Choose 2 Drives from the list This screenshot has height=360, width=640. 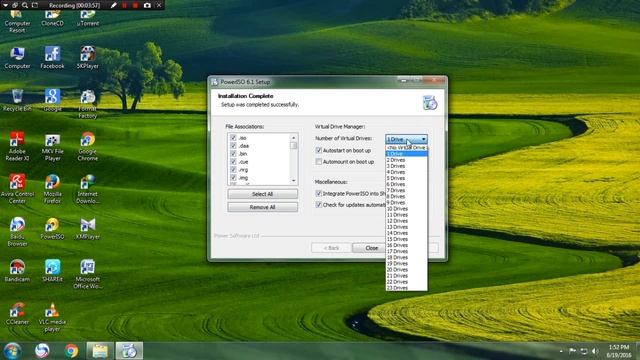[407, 160]
